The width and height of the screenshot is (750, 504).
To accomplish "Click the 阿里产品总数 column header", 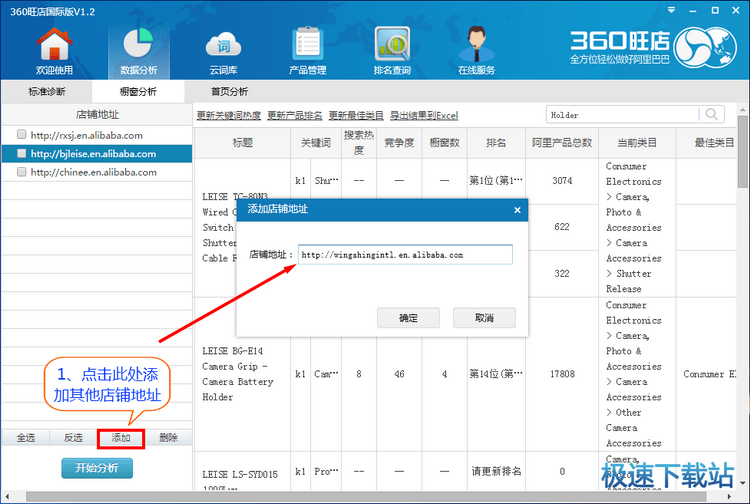I will click(562, 142).
